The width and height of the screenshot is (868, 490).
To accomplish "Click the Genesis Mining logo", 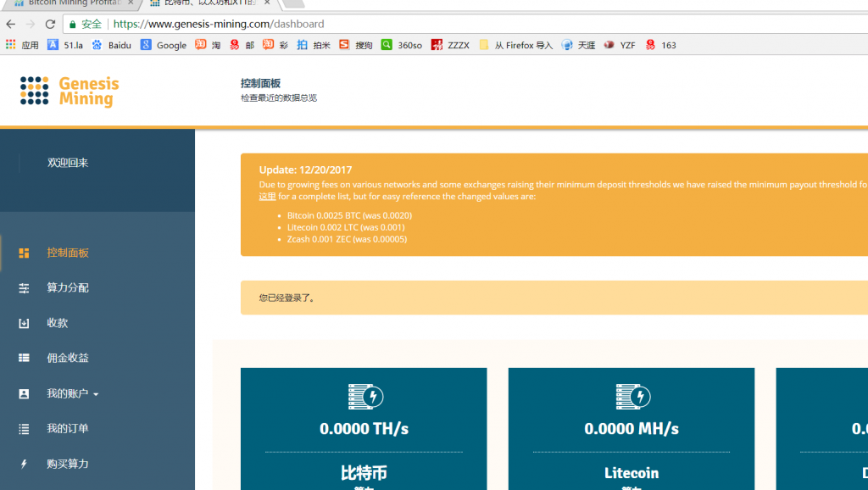I will pyautogui.click(x=70, y=92).
